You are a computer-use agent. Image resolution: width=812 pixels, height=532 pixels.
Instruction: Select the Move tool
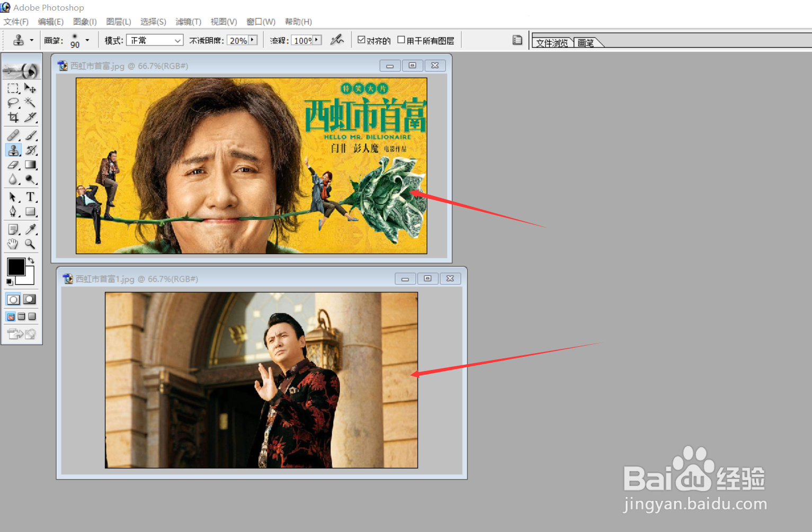pyautogui.click(x=30, y=88)
